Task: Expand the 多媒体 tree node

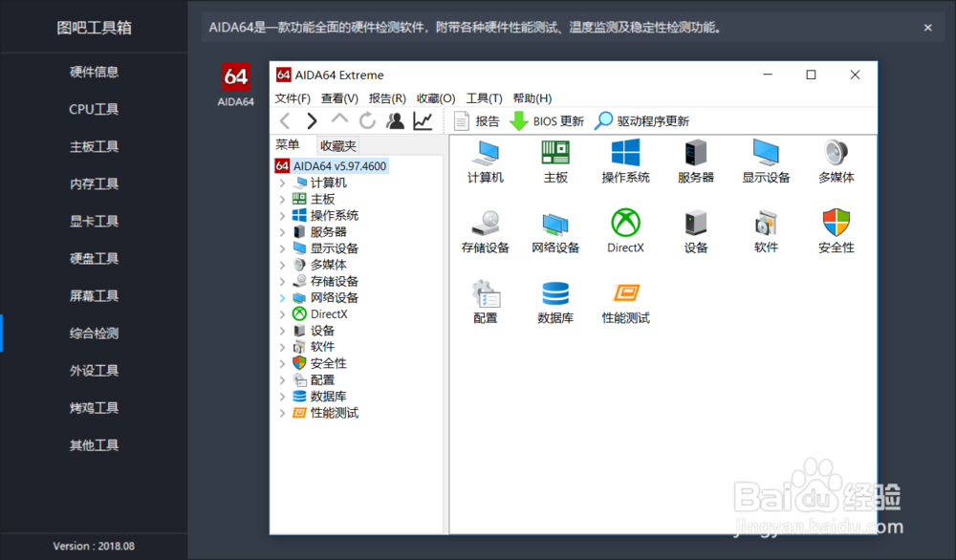Action: click(x=282, y=265)
